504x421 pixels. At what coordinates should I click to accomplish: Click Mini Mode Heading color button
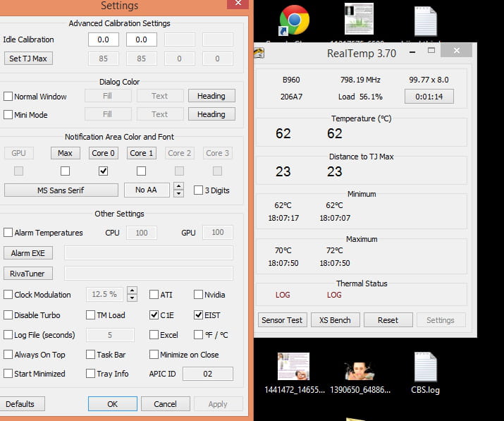[x=211, y=114]
